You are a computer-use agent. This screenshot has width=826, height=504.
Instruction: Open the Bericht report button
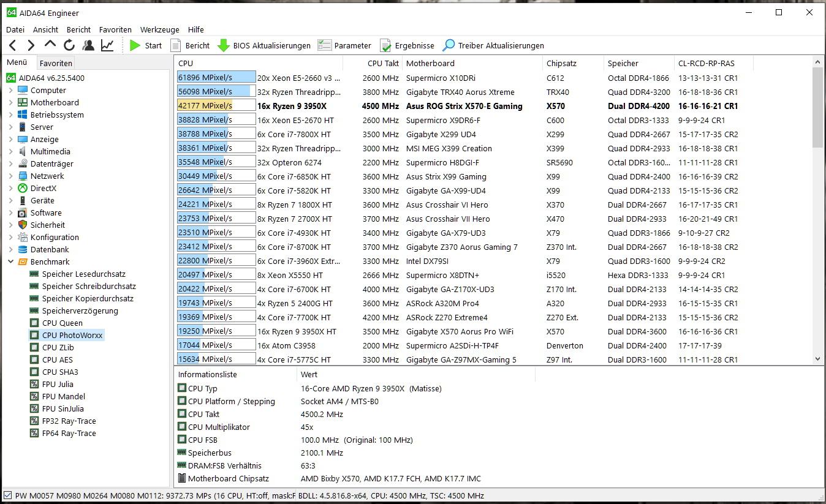[x=190, y=45]
